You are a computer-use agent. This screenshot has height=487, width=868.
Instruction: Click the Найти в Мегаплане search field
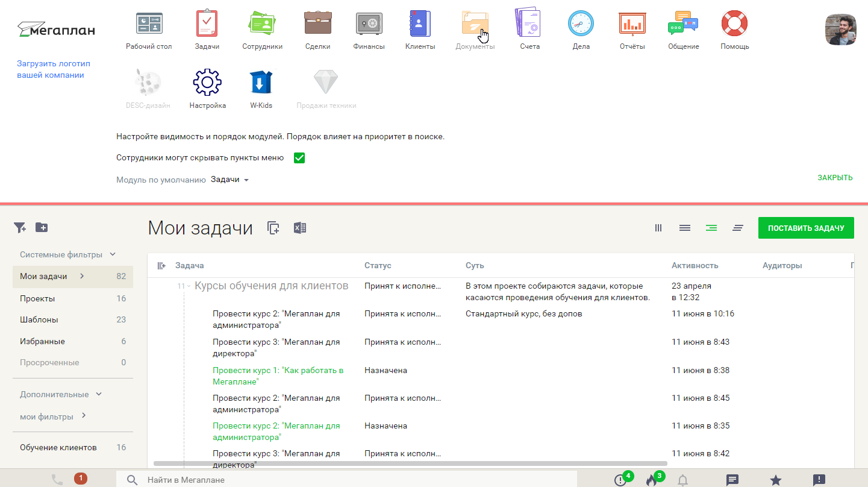click(x=346, y=480)
